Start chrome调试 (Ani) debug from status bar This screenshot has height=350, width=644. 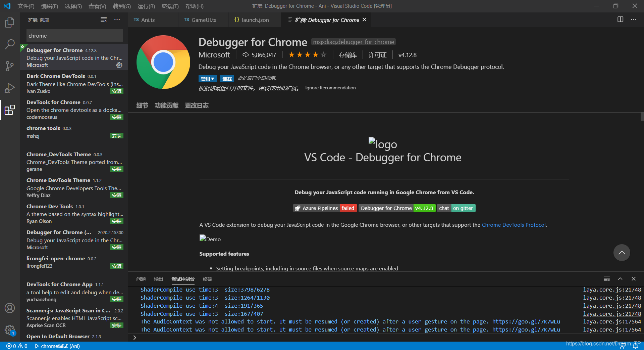tap(57, 346)
